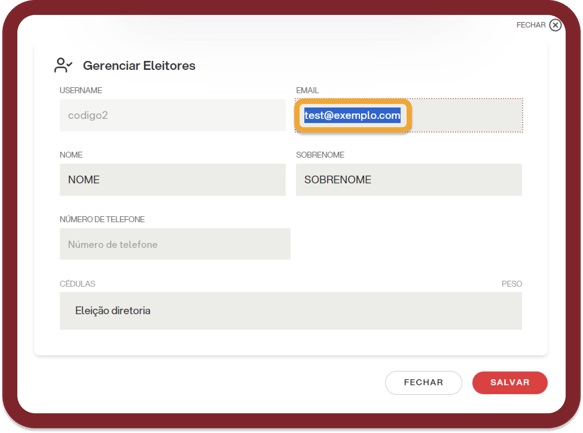Viewport: 583px width, 433px height.
Task: Click the Gerenciar Eleitores heading
Action: [139, 65]
